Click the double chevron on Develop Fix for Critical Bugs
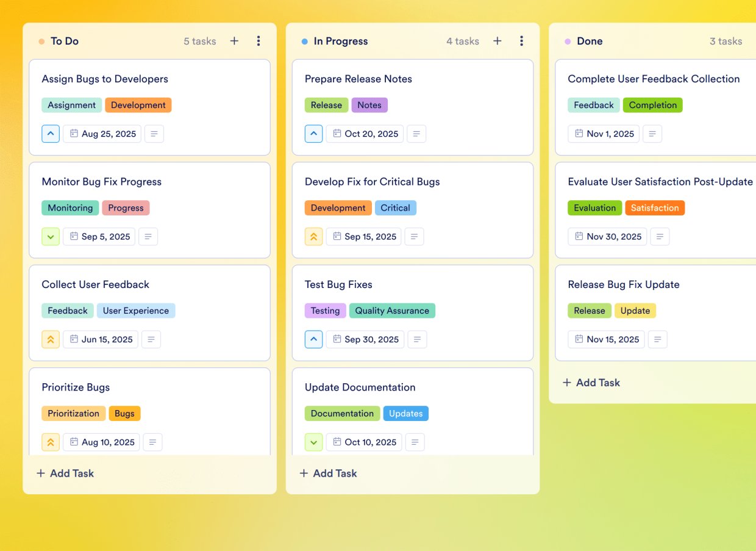The height and width of the screenshot is (551, 756). point(313,236)
